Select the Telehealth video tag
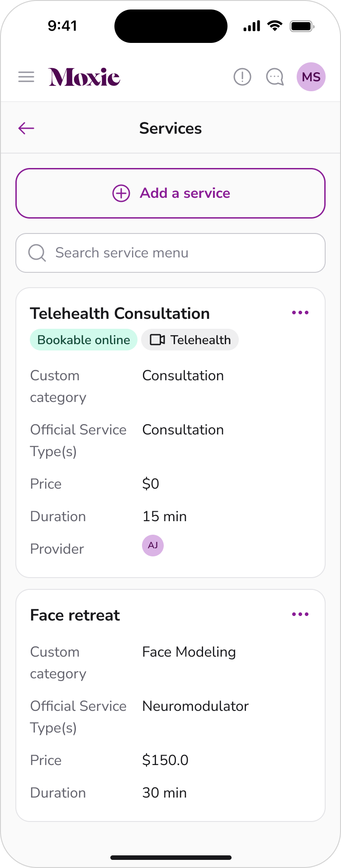 (190, 340)
